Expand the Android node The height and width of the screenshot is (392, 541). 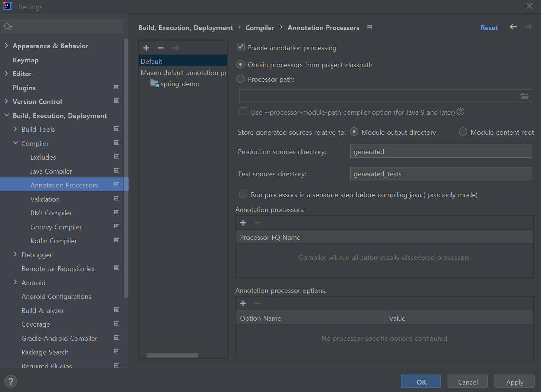15,282
